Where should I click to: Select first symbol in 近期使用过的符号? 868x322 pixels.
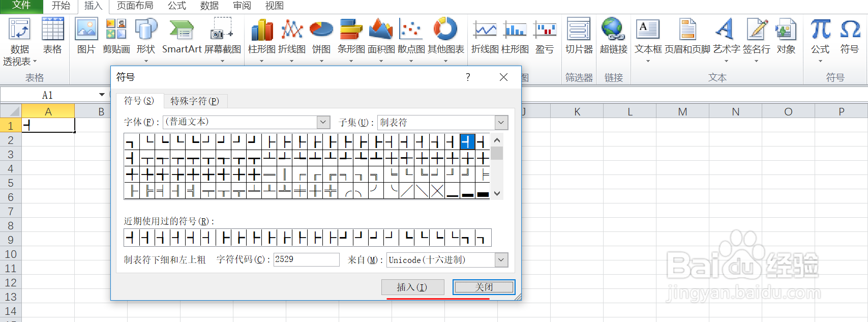coord(131,238)
